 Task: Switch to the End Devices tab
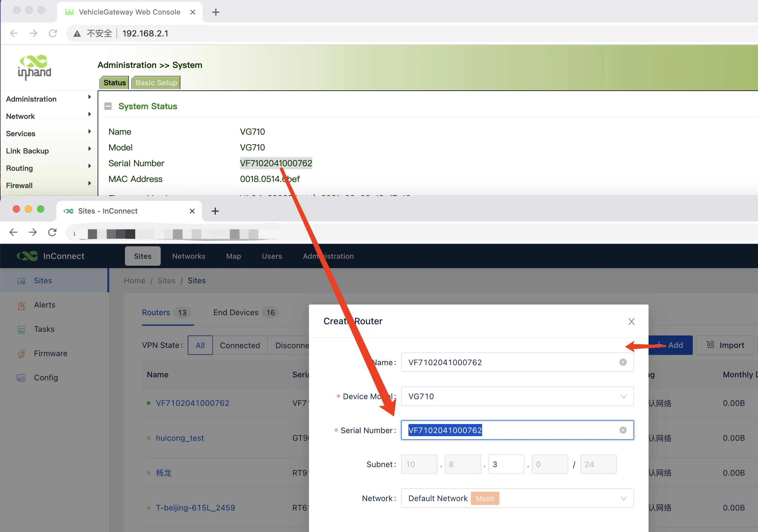[246, 312]
